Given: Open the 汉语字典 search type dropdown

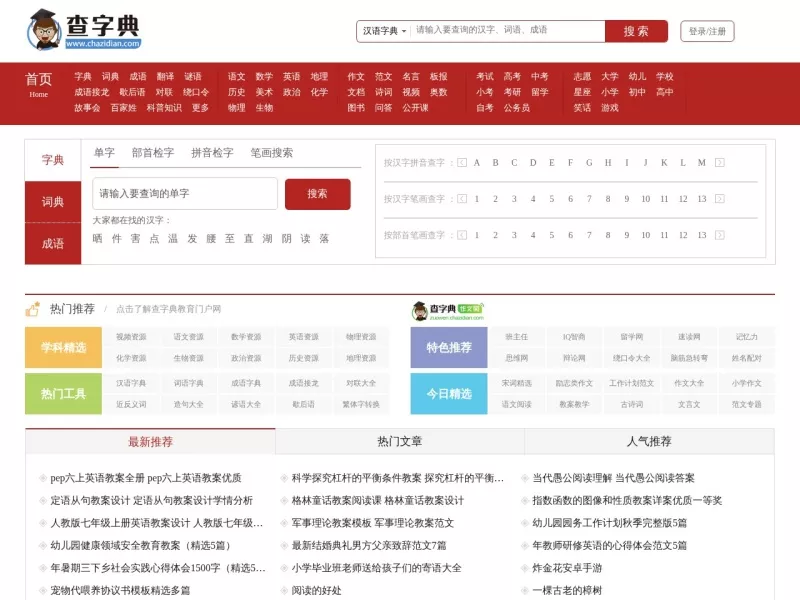Looking at the screenshot, I should coord(384,31).
